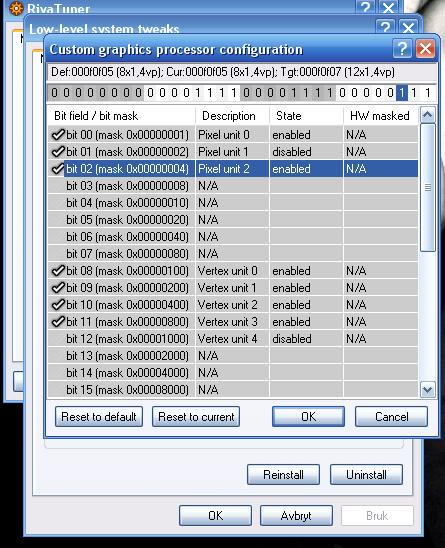Click the scroll down arrow of bit list
Image resolution: width=445 pixels, height=548 pixels.
pos(428,389)
